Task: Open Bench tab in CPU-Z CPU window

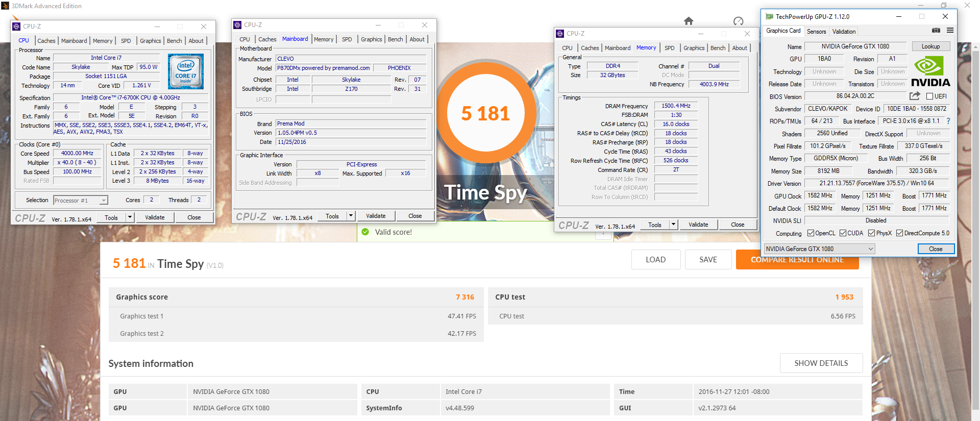Action: [175, 41]
